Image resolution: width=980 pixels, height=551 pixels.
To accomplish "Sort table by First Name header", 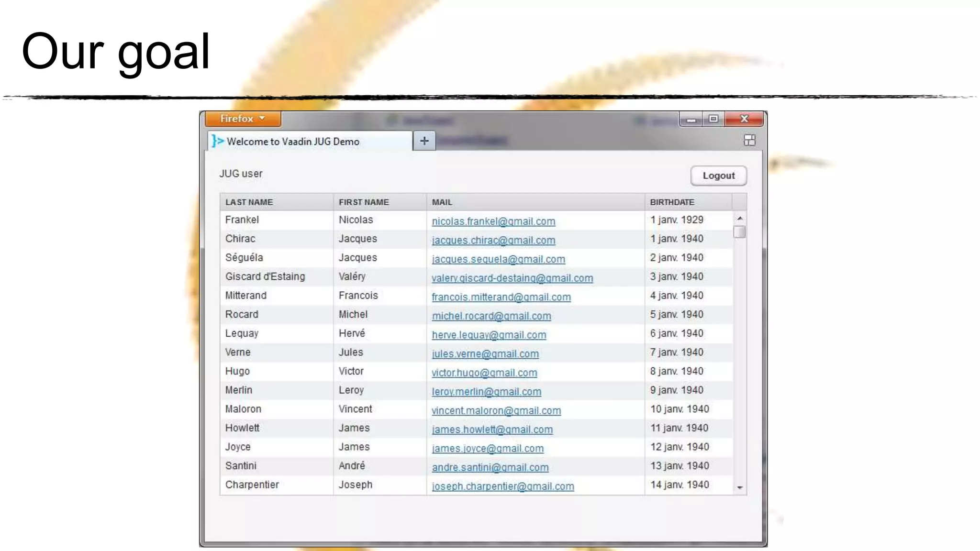I will [x=364, y=202].
